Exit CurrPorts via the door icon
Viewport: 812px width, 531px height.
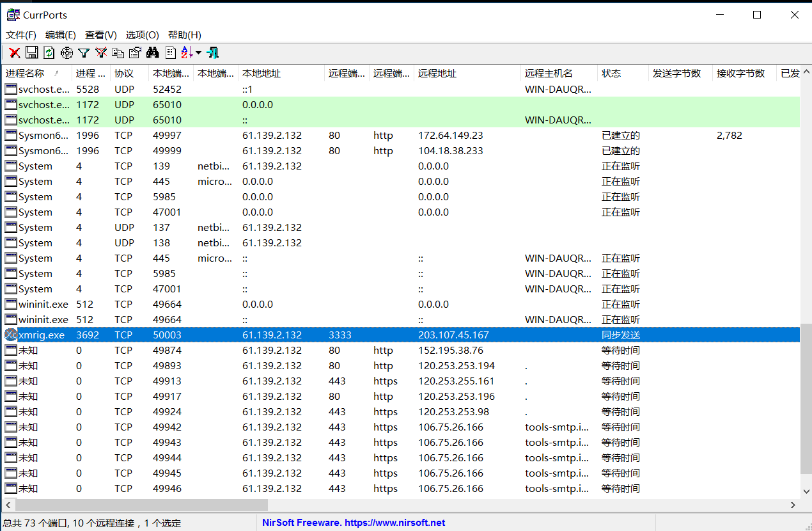[x=213, y=53]
